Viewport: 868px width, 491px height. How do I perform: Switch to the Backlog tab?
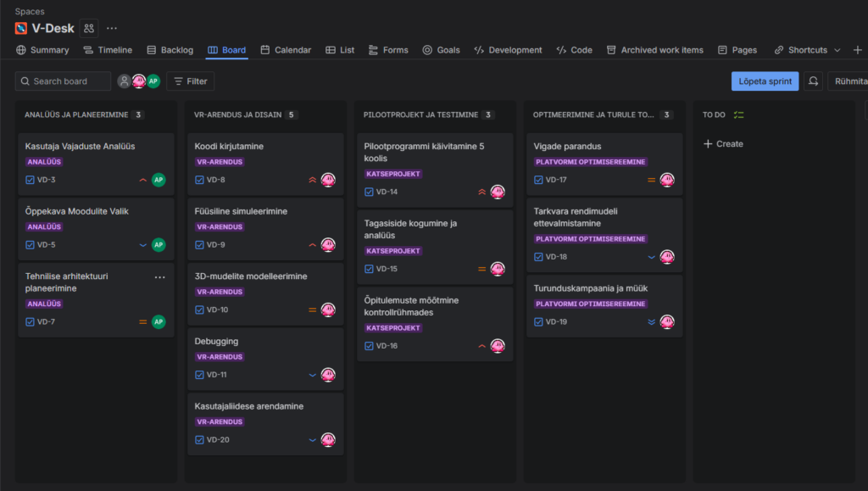coord(170,50)
